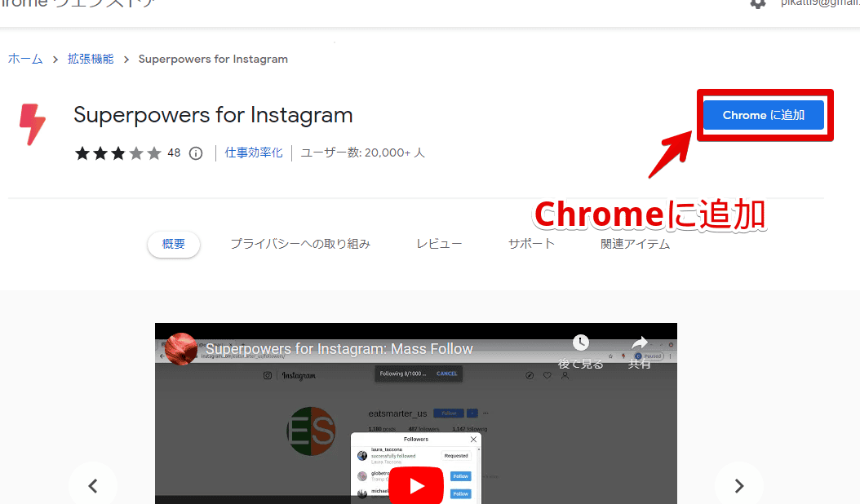Switch to the 関連アイテム tab
Image resolution: width=860 pixels, height=504 pixels.
click(x=635, y=244)
